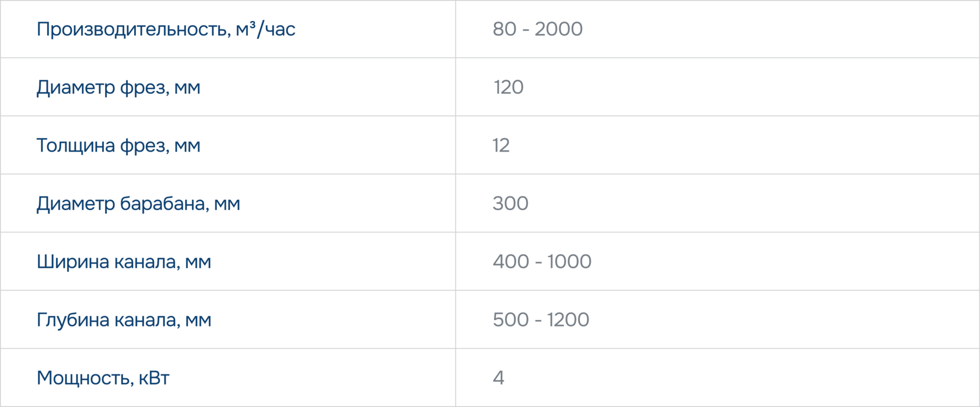This screenshot has width=980, height=407.
Task: Select the drum diameter value "300"
Action: (510, 203)
